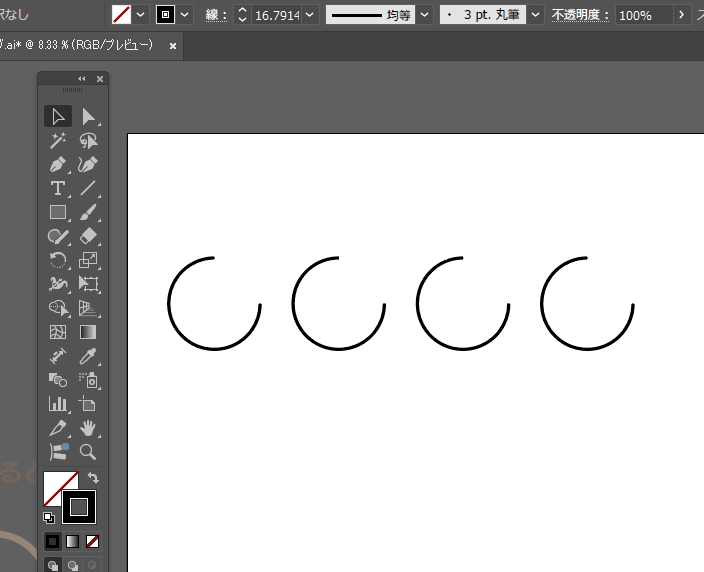Select the Direct Selection tool
The height and width of the screenshot is (572, 704).
(x=88, y=116)
